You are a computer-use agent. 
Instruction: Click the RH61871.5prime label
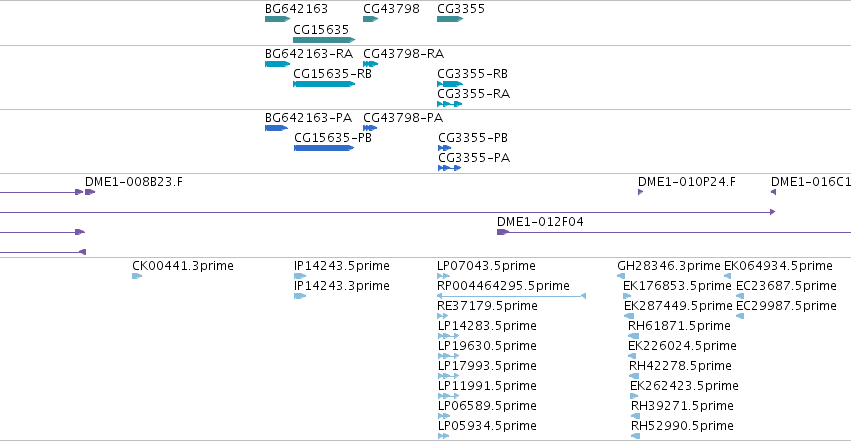click(x=679, y=326)
